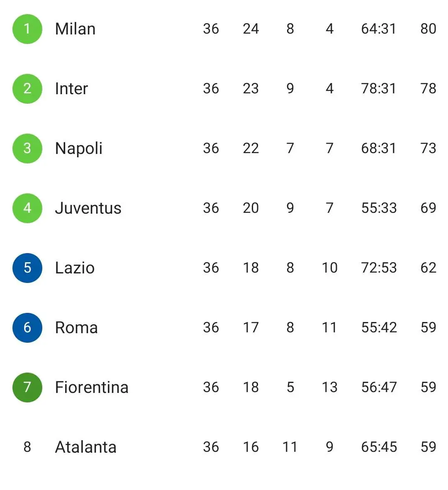Open the Inter team name
Screen dimensions: 448x490
click(x=71, y=89)
